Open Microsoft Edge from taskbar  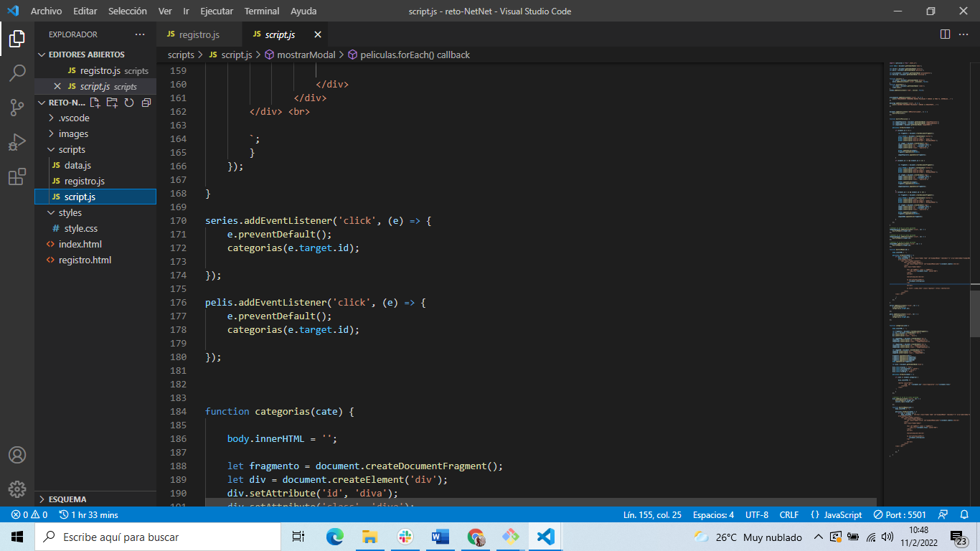click(x=335, y=537)
